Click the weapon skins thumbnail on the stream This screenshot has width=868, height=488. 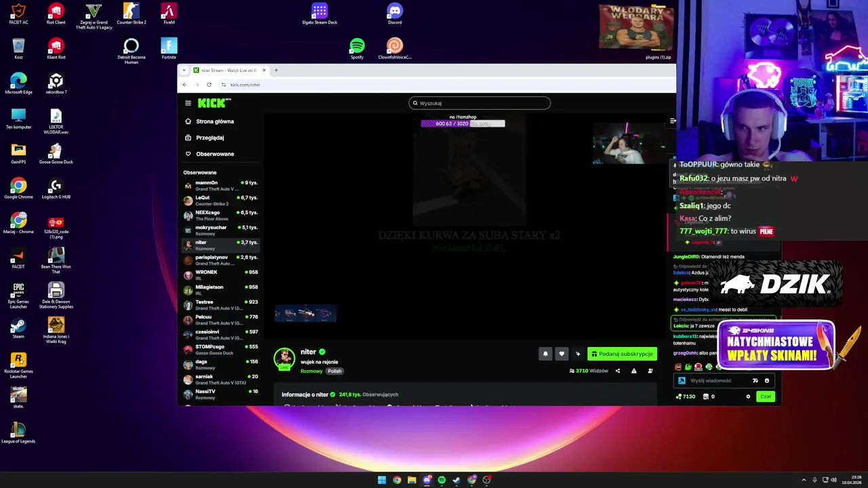coord(305,313)
